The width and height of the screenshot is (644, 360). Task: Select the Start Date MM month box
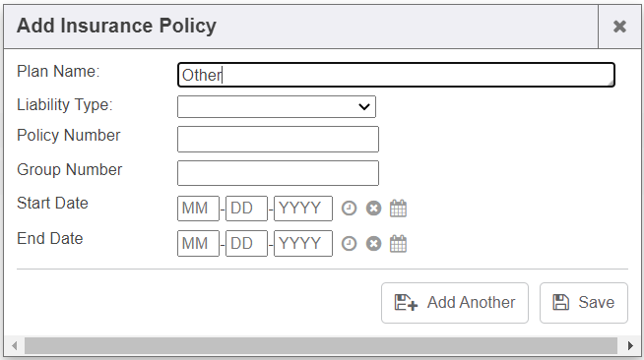pyautogui.click(x=198, y=209)
